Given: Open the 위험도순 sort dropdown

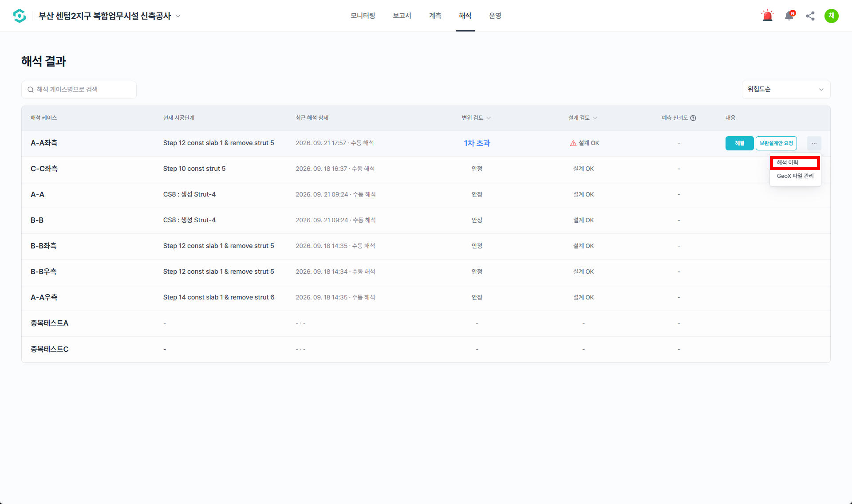Looking at the screenshot, I should pos(786,90).
